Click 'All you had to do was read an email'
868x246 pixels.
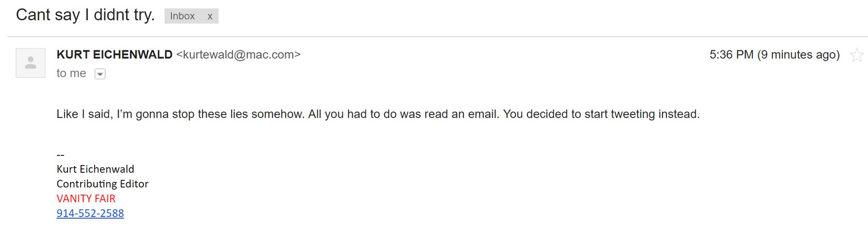click(404, 114)
